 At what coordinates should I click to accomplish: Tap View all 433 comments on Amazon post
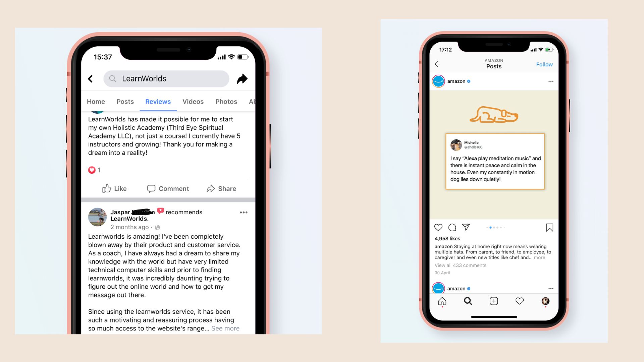(460, 265)
